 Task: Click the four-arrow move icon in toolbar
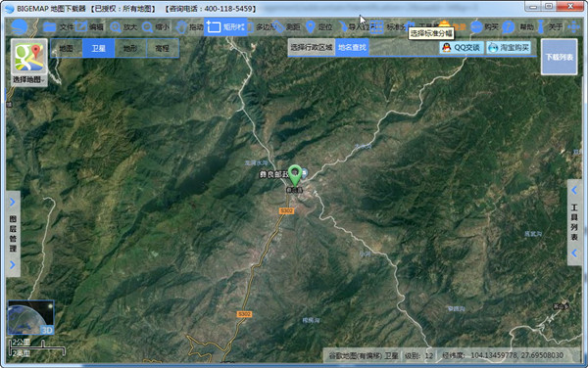[x=573, y=27]
